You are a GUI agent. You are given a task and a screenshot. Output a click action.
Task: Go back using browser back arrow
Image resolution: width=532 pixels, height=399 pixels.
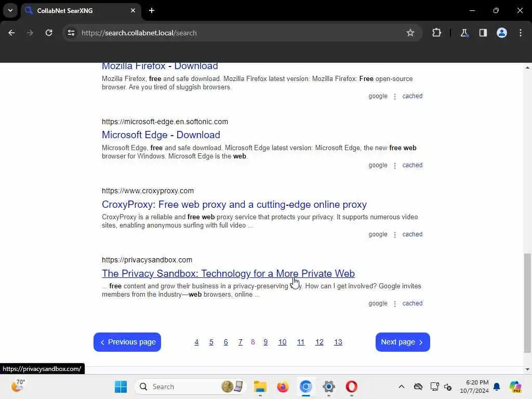pyautogui.click(x=11, y=33)
